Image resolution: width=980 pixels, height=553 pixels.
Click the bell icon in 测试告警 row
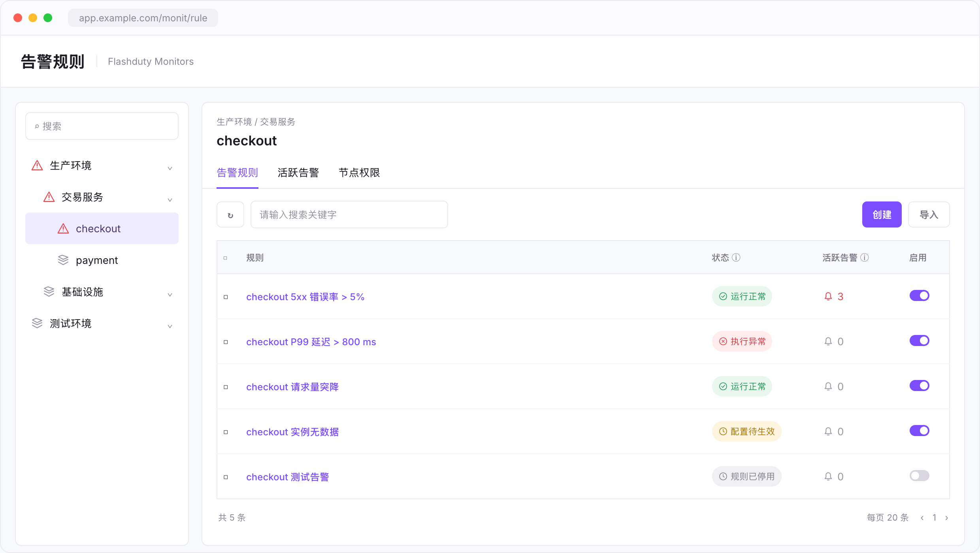click(828, 477)
